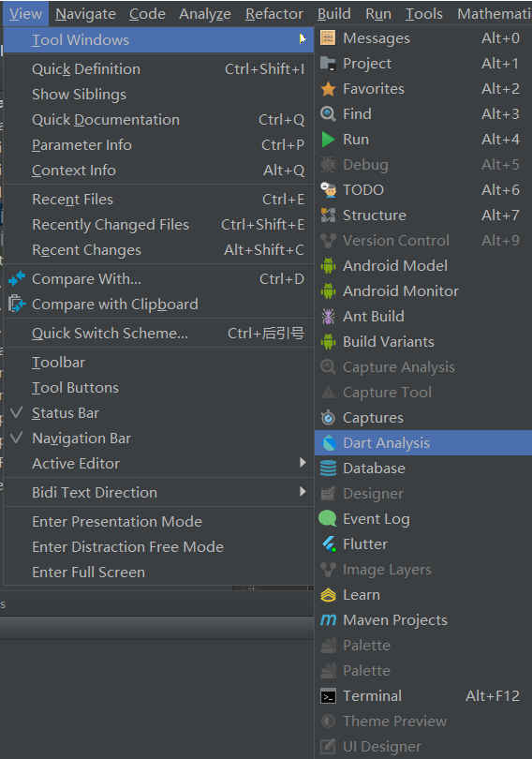The image size is (532, 759).
Task: Click the Event Log speech bubble icon
Action: click(328, 518)
